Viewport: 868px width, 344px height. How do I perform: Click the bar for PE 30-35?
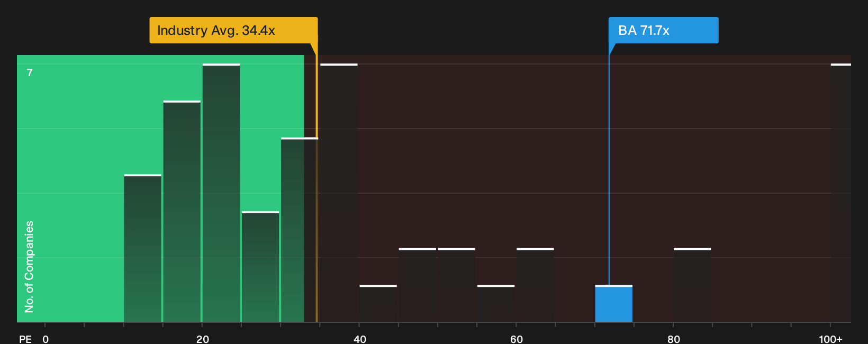[300, 230]
